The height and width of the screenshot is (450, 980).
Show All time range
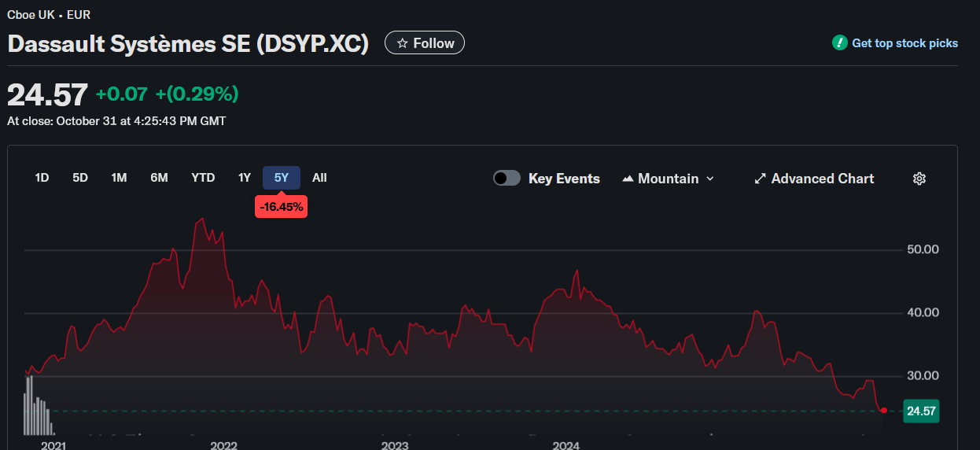tap(319, 178)
